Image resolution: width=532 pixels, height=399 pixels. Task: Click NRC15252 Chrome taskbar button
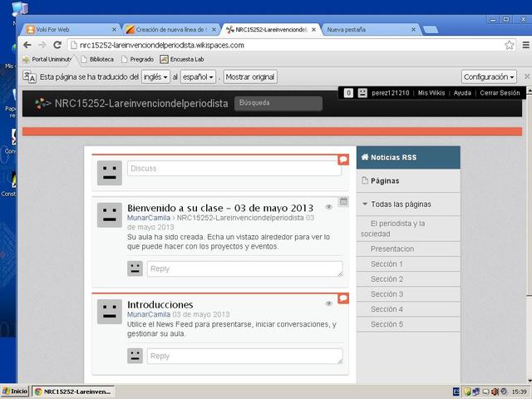[73, 392]
